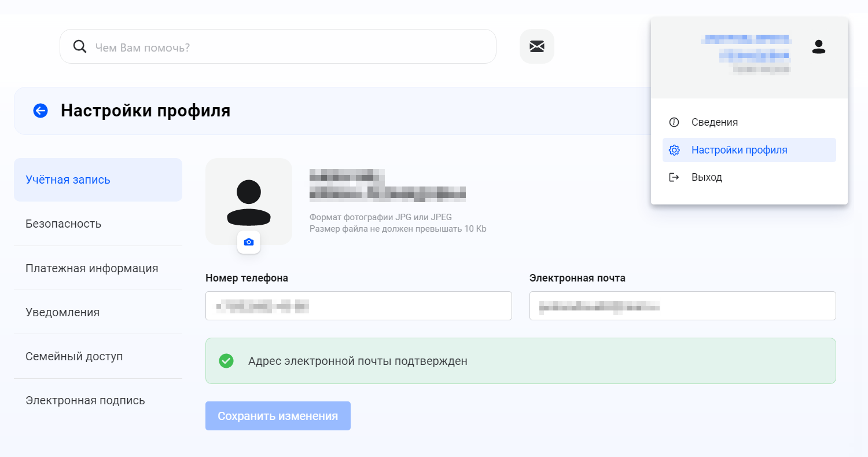
Task: Upload photo using the camera icon
Action: coord(249,242)
